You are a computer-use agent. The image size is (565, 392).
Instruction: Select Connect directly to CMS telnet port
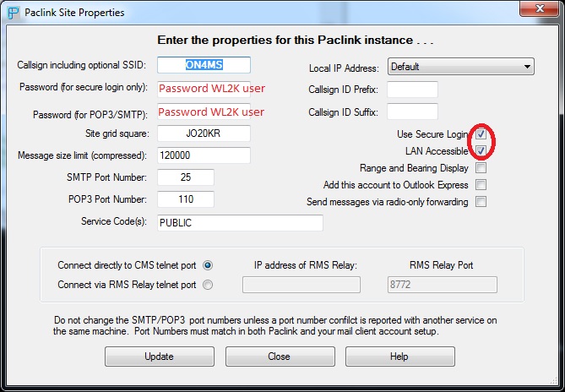(x=208, y=265)
